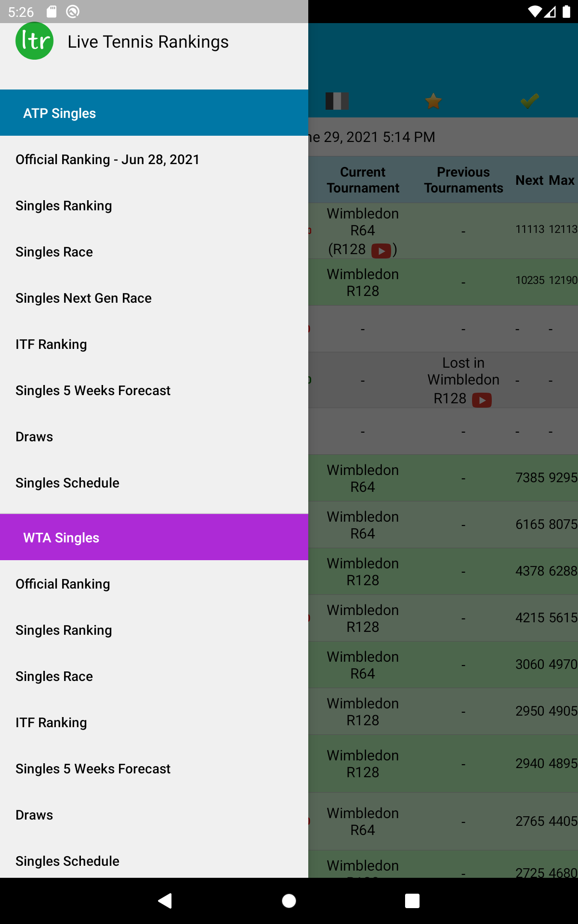
Task: Open the flag country filter icon
Action: (337, 101)
